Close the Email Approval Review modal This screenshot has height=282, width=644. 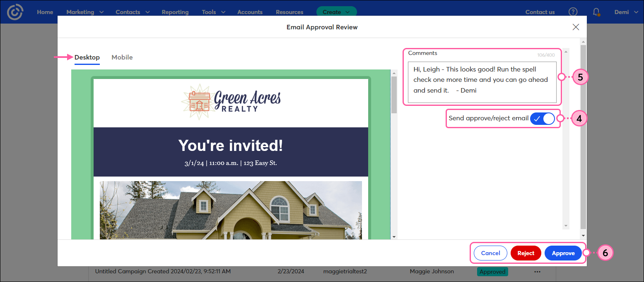coord(576,27)
